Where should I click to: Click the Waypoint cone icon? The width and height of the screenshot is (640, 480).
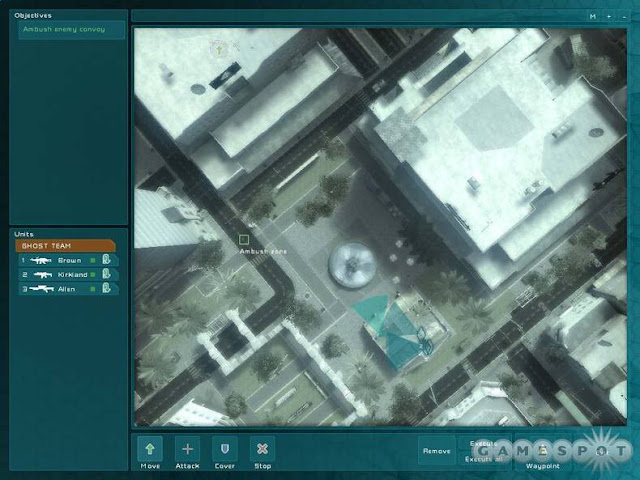point(542,450)
